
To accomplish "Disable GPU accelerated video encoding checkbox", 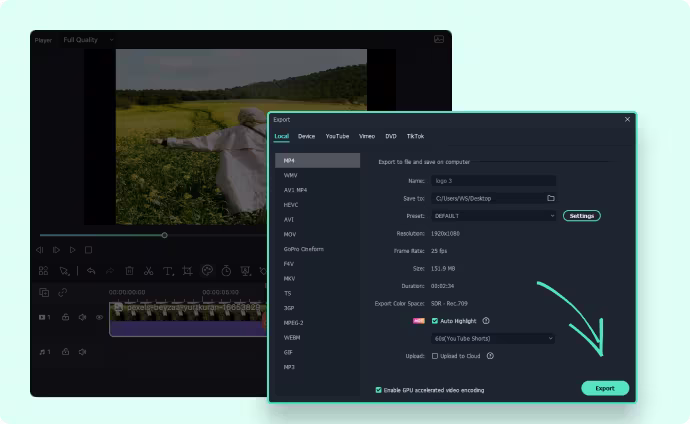I will (378, 390).
